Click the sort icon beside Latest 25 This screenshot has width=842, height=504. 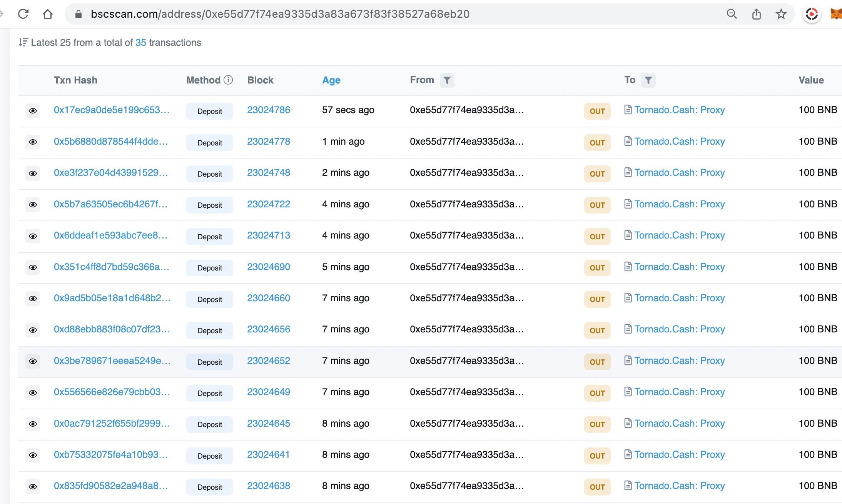point(23,42)
